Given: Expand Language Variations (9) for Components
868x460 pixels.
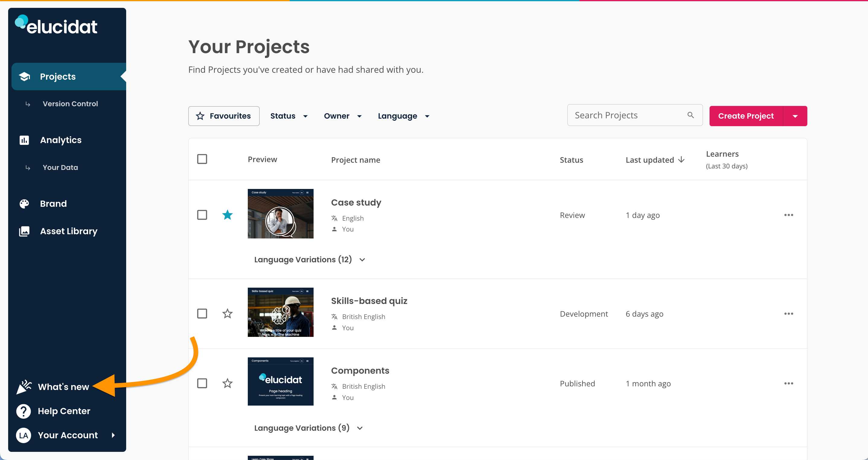Looking at the screenshot, I should (309, 428).
